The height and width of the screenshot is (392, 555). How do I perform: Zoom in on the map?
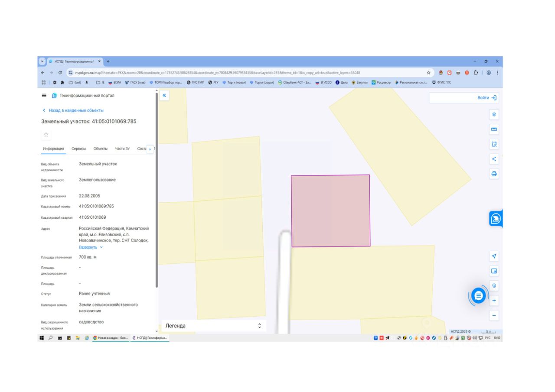click(494, 301)
